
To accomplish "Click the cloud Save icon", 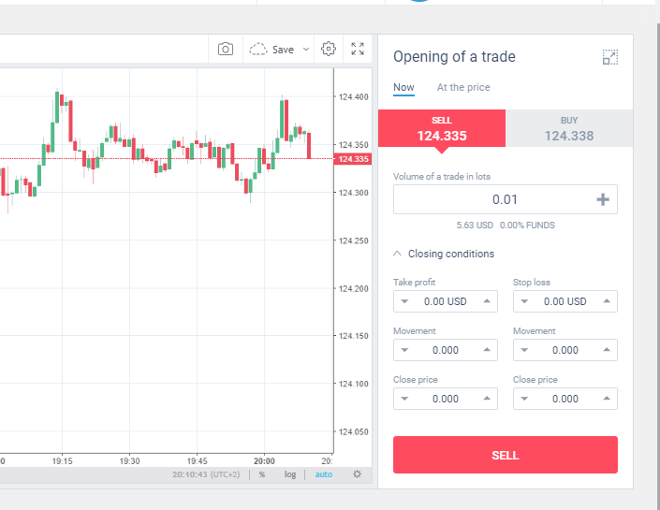I will 258,49.
